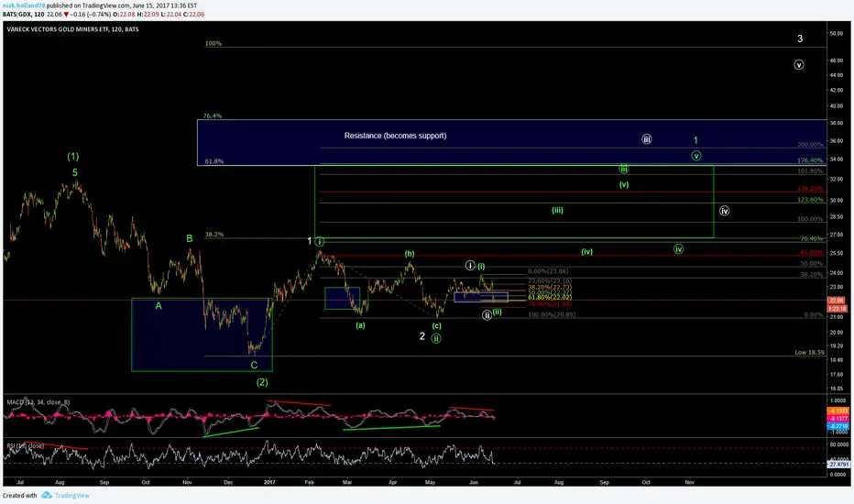Click the "BATS:GDX, 120" symbol header text

24,14
